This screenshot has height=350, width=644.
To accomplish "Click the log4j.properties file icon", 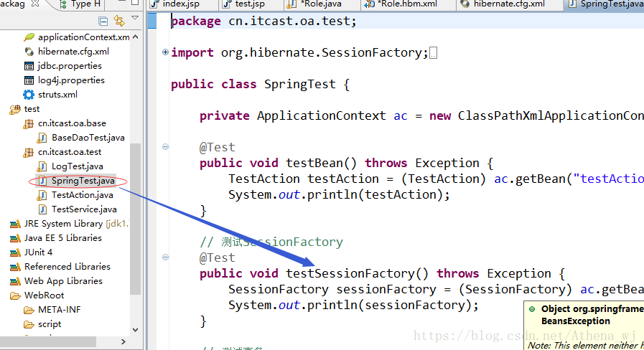I will click(x=29, y=80).
